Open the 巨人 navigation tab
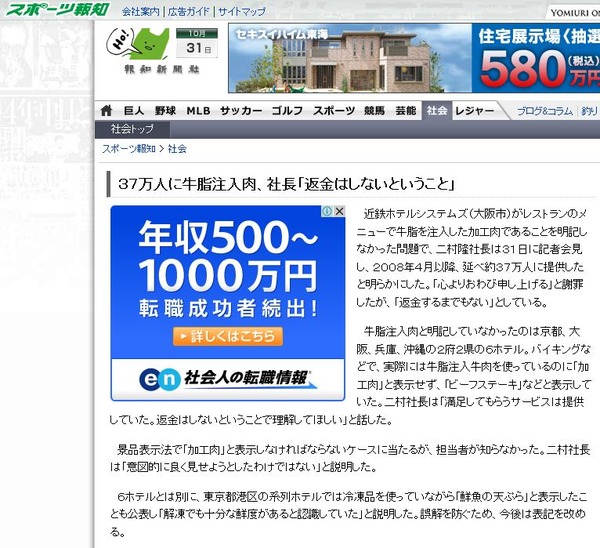This screenshot has width=600, height=548. click(134, 111)
